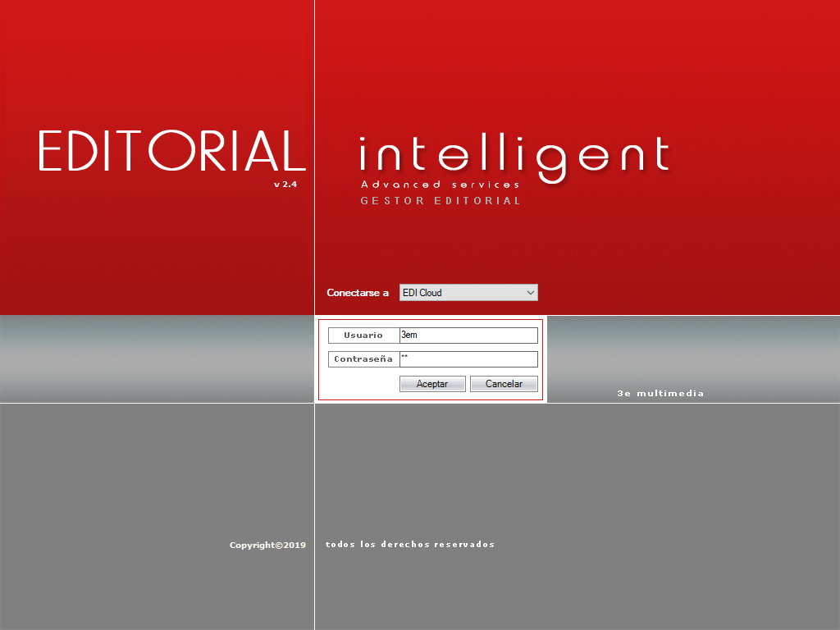Click the Copyright©2019 text
840x630 pixels.
coord(267,545)
